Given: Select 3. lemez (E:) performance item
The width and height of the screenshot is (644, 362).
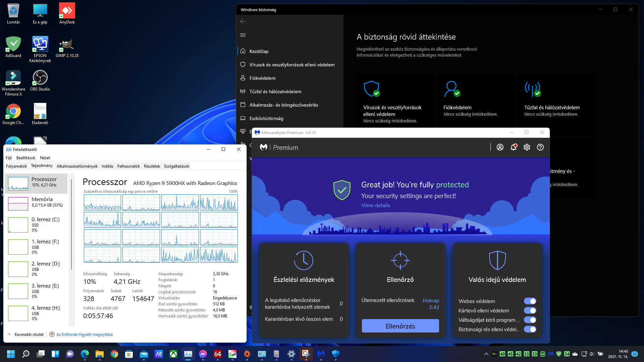Looking at the screenshot, I should pyautogui.click(x=36, y=291).
